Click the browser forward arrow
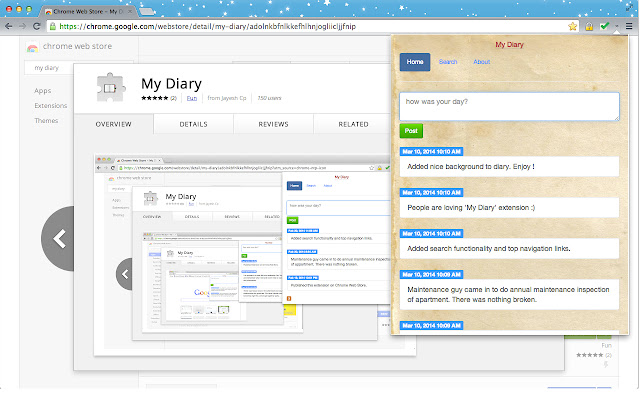Viewport: 640px width, 400px height. [x=22, y=26]
